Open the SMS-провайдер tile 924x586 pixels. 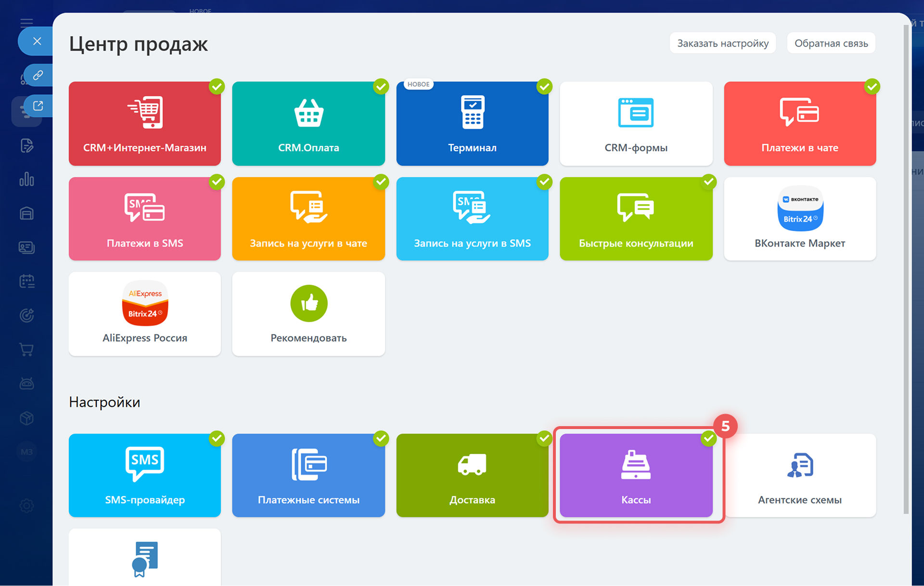(145, 475)
